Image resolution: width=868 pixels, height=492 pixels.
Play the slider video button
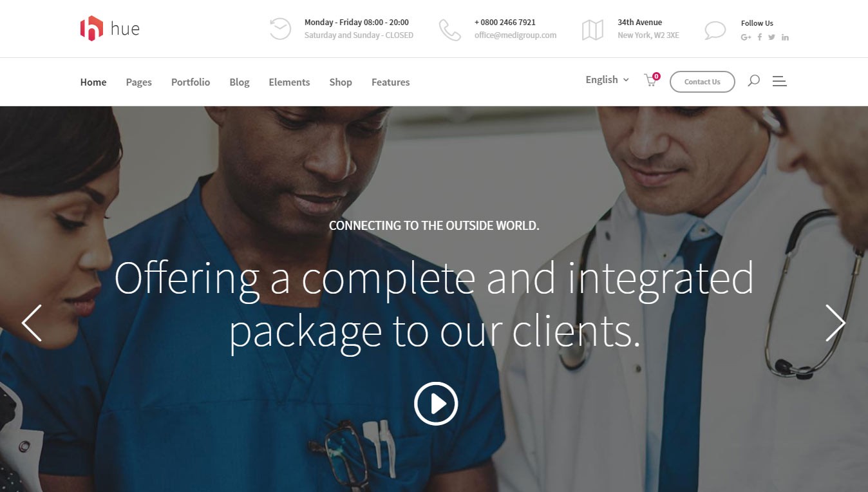(x=436, y=404)
